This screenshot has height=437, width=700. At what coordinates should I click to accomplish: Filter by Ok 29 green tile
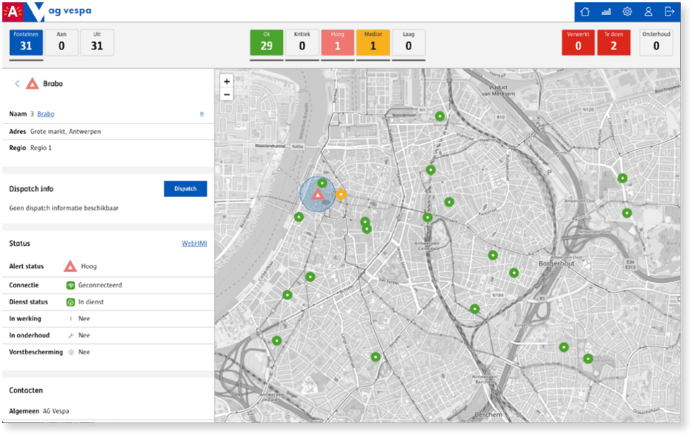267,42
